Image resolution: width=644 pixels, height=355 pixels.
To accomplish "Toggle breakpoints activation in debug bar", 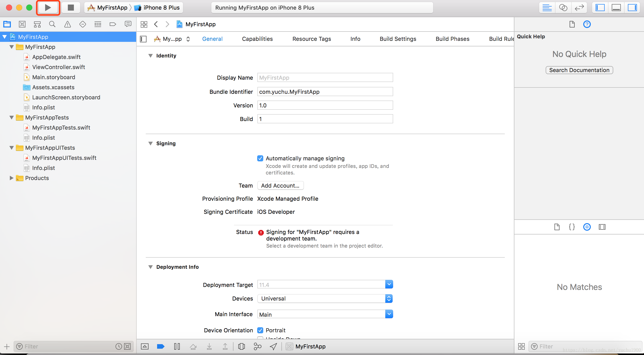I will (x=161, y=346).
